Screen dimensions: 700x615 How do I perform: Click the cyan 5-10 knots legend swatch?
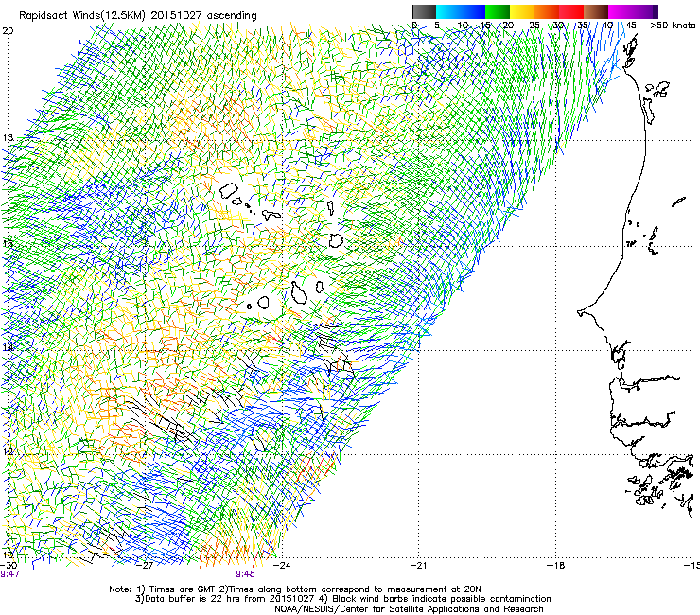[x=448, y=11]
